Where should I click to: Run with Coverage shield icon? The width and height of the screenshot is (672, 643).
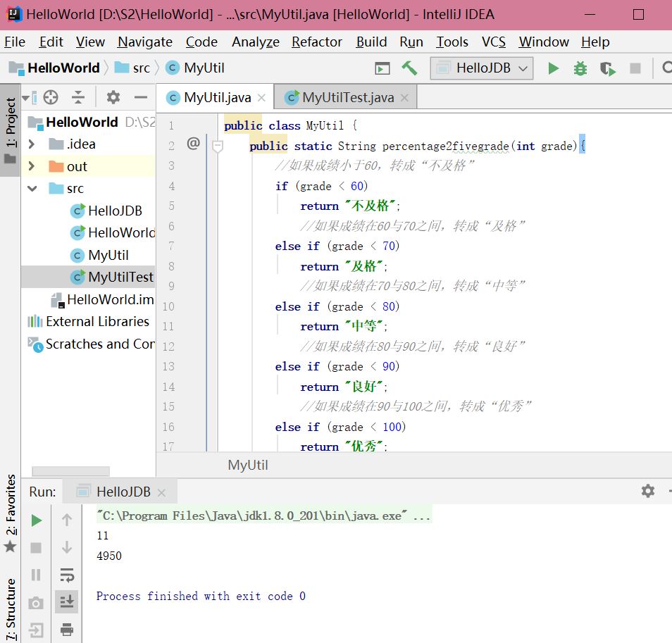coord(608,68)
